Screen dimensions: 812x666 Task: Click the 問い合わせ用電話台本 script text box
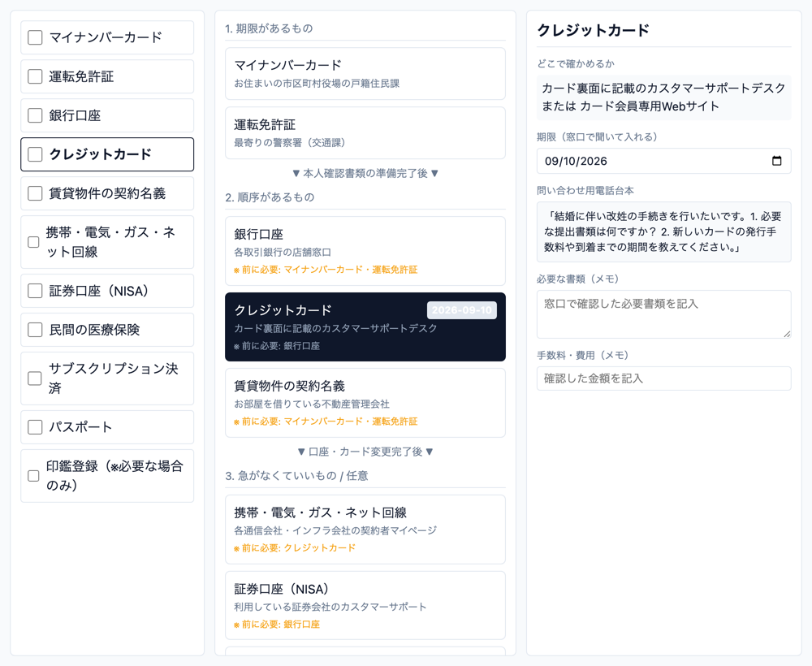(x=664, y=232)
